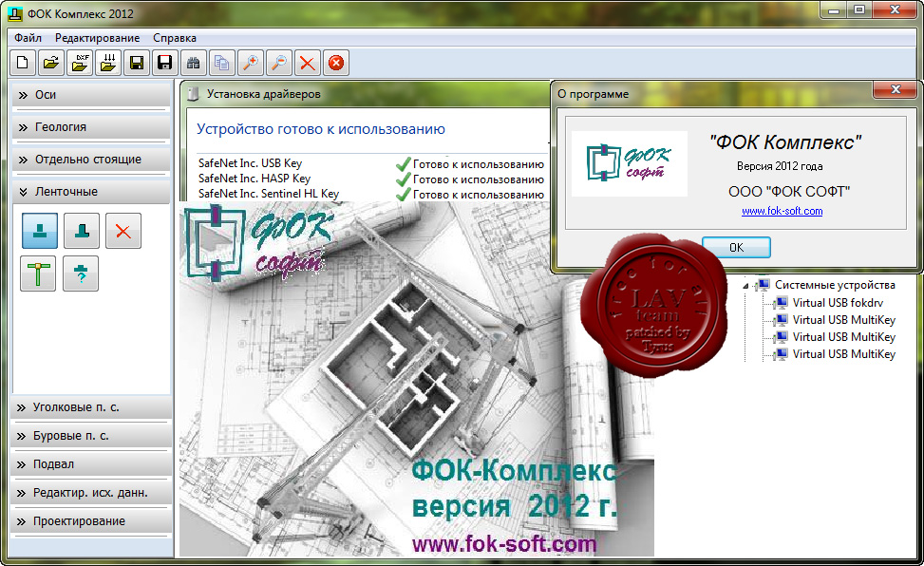Expand the Редактир. исх. данн. section
Image resolution: width=924 pixels, height=566 pixels.
pyautogui.click(x=91, y=492)
